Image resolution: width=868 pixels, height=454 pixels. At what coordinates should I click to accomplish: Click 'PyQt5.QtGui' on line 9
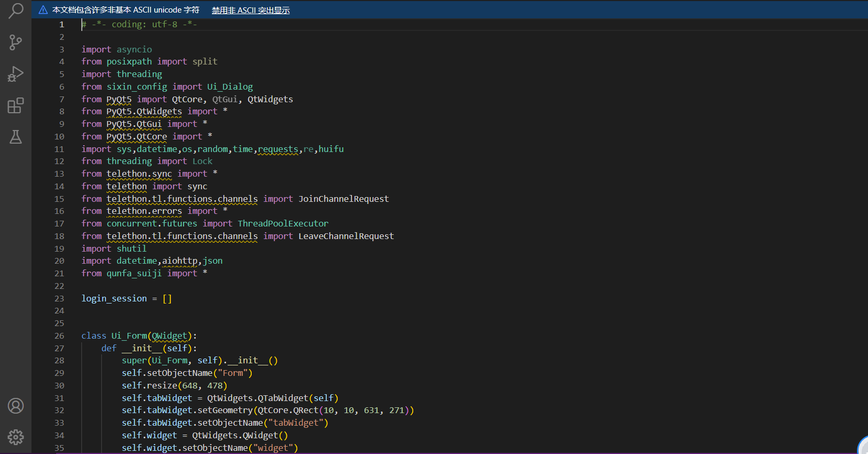134,124
